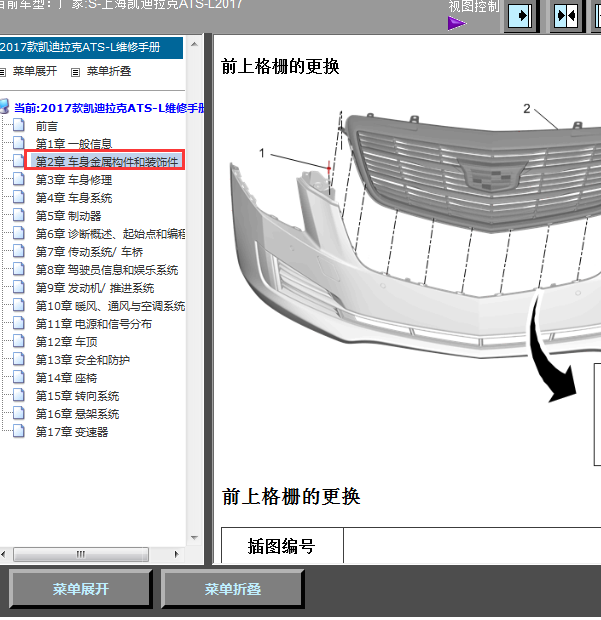Click the page icon beside 前言
Viewport: 601px width, 620px height.
[x=19, y=125]
